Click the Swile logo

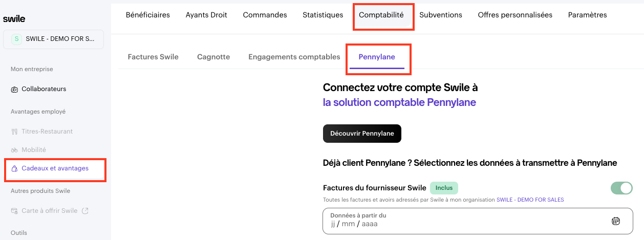point(14,19)
